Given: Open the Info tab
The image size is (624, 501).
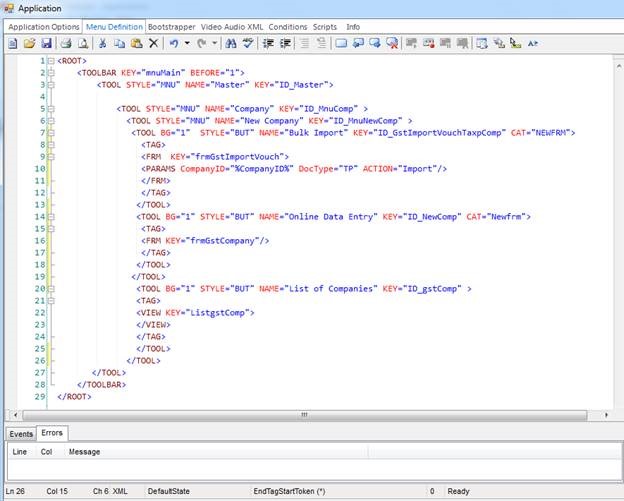Looking at the screenshot, I should coord(353,27).
